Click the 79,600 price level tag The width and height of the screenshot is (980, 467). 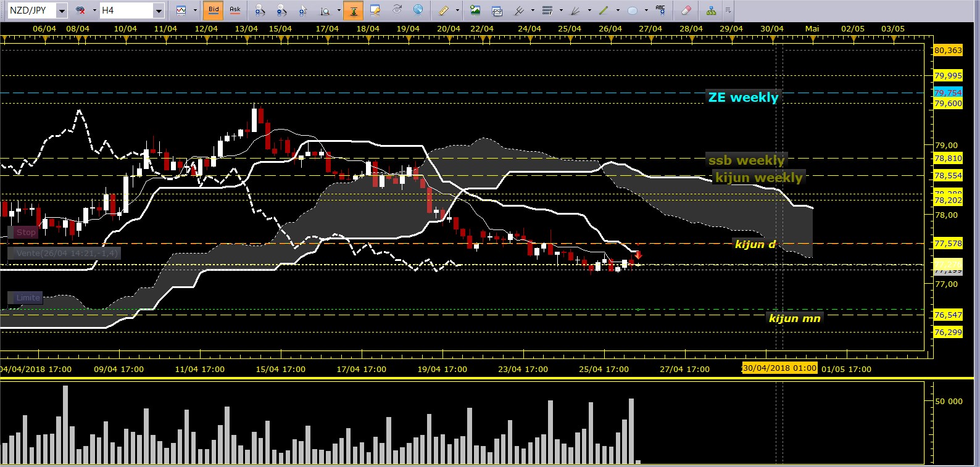(x=948, y=104)
